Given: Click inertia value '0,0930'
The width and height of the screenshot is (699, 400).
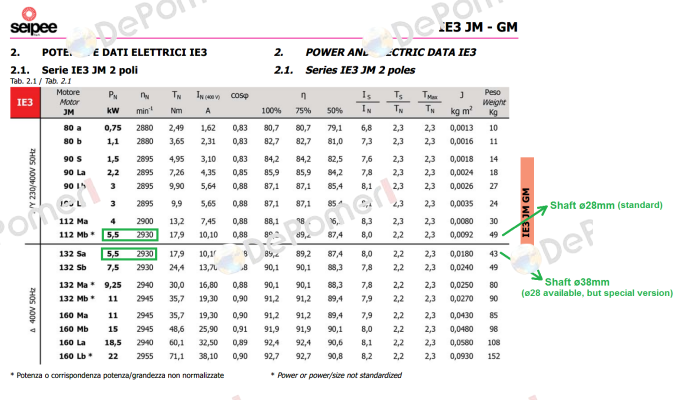Looking at the screenshot, I should [461, 356].
